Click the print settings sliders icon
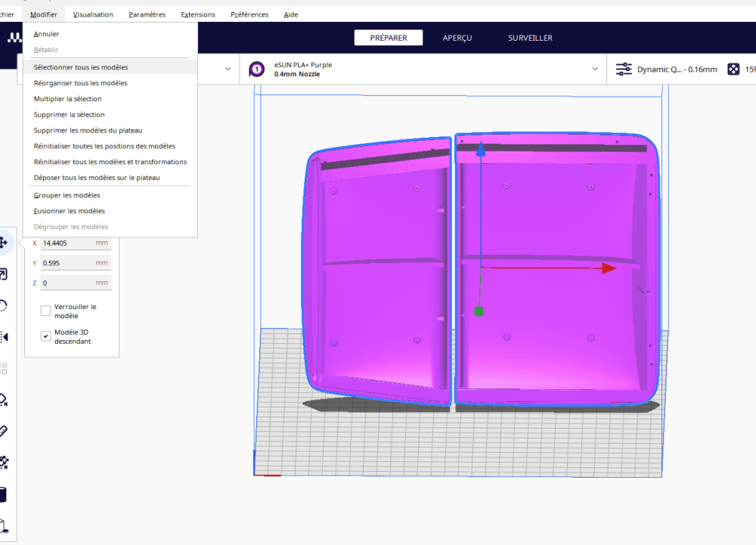Image resolution: width=756 pixels, height=545 pixels. point(624,70)
